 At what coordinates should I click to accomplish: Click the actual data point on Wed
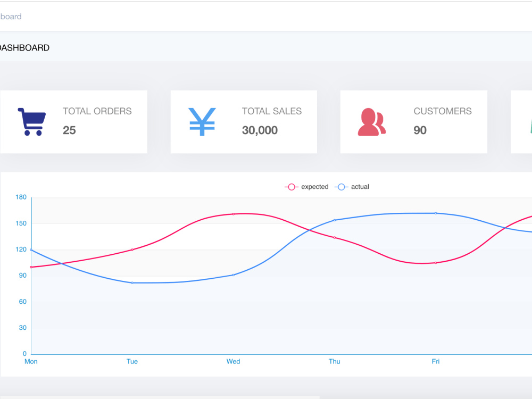234,275
